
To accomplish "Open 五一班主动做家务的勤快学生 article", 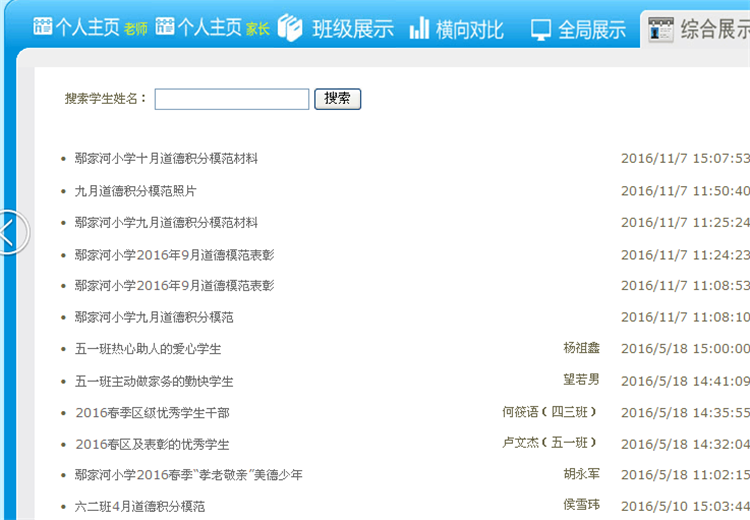I will pyautogui.click(x=154, y=381).
